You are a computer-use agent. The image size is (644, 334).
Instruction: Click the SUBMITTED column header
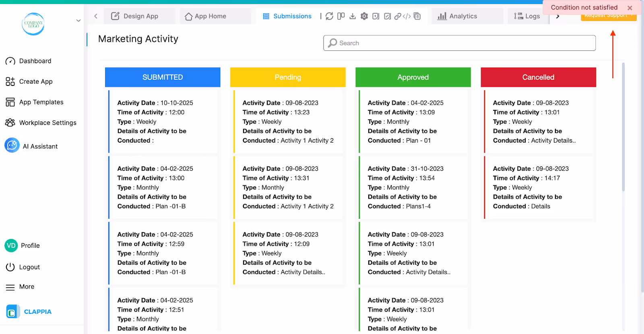pos(163,77)
